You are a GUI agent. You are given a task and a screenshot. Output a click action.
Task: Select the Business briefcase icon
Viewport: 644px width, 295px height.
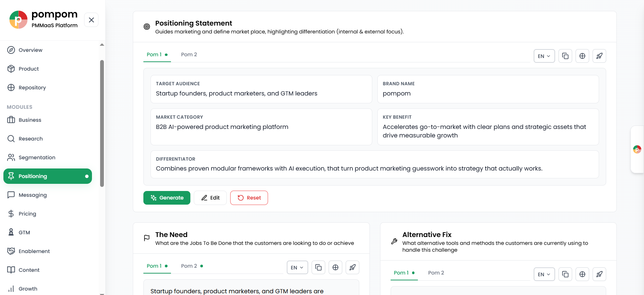pos(11,120)
